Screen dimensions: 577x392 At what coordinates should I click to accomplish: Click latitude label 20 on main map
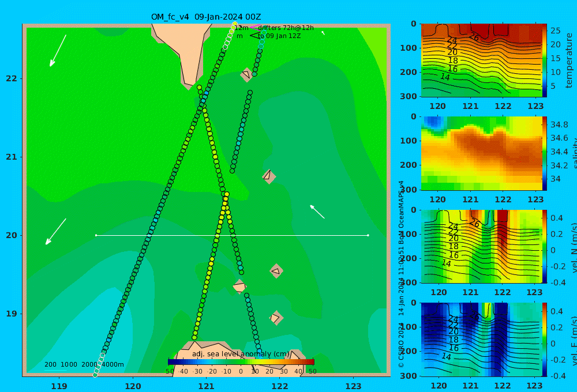[12, 235]
